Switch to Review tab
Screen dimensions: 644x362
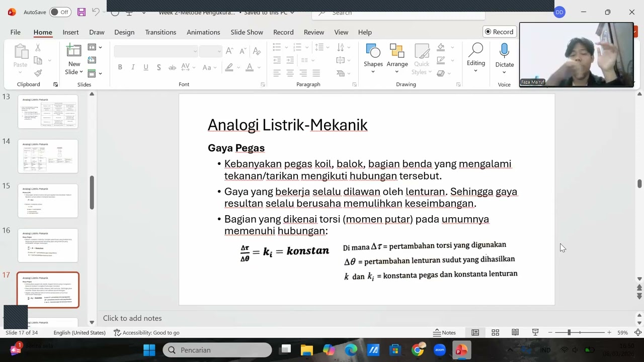point(313,32)
